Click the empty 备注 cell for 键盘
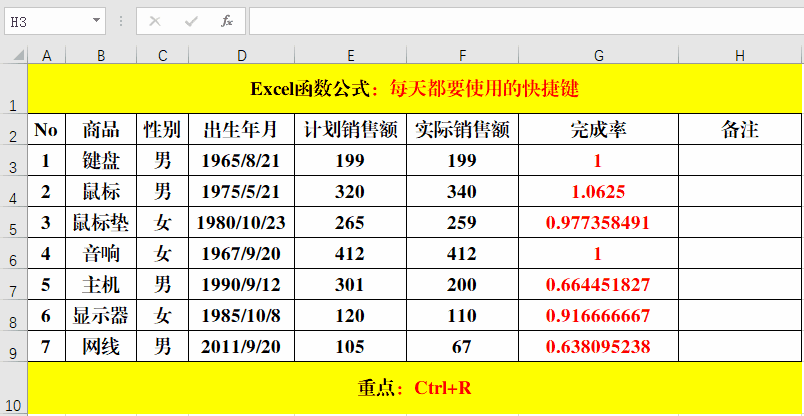804x416 pixels. (x=740, y=161)
